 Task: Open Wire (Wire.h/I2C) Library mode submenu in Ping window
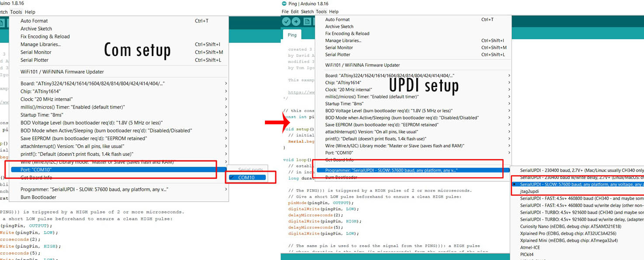(413, 146)
